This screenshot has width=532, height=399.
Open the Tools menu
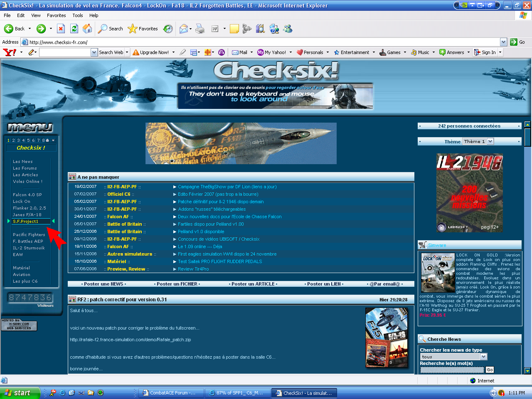[x=78, y=15]
